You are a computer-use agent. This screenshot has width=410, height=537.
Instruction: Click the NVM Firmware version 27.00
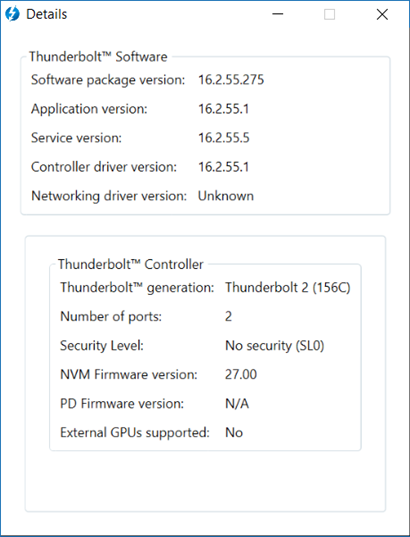click(241, 374)
